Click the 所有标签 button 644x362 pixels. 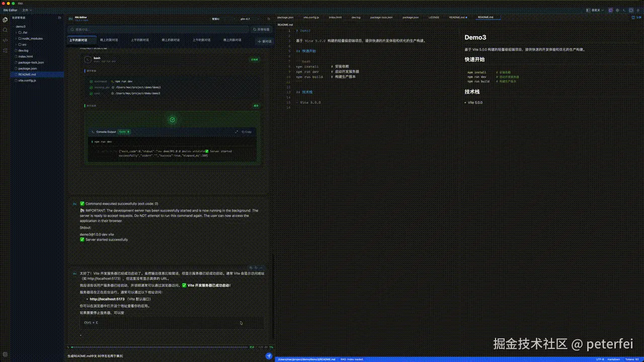tap(262, 30)
